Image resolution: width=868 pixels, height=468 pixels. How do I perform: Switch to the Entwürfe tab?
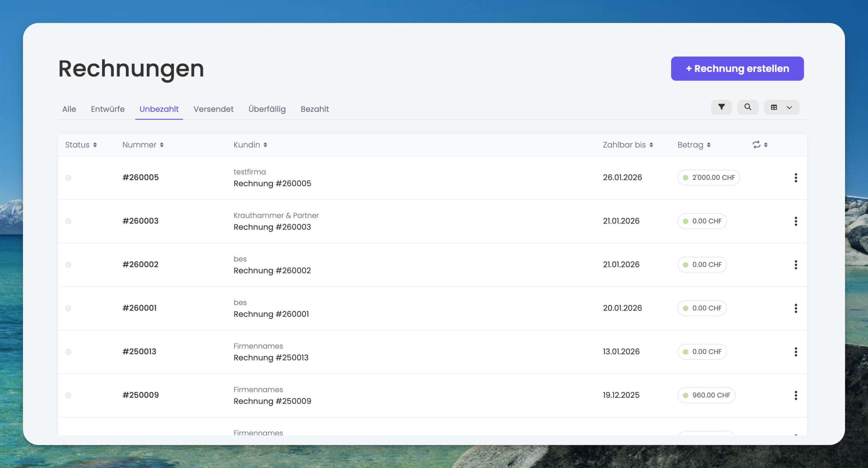(x=107, y=109)
